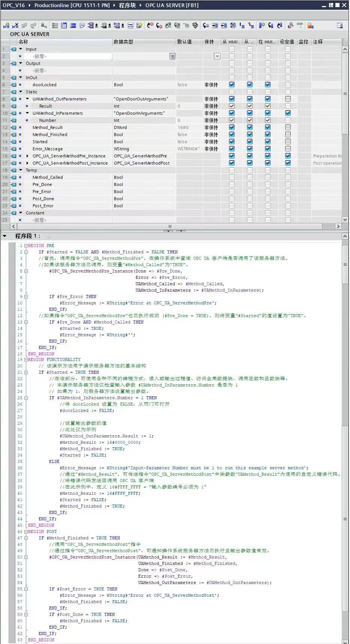Click the blue stepped lines icon
Screen dimensions: 350x644
click(x=242, y=25)
